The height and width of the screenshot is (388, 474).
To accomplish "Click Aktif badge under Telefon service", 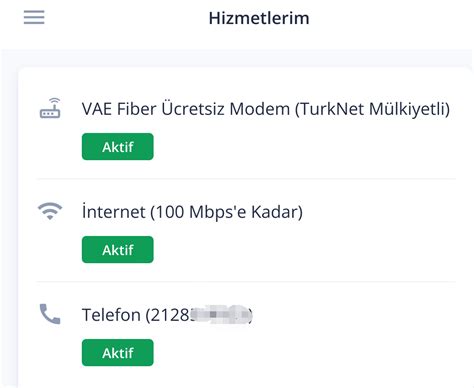I will [118, 353].
